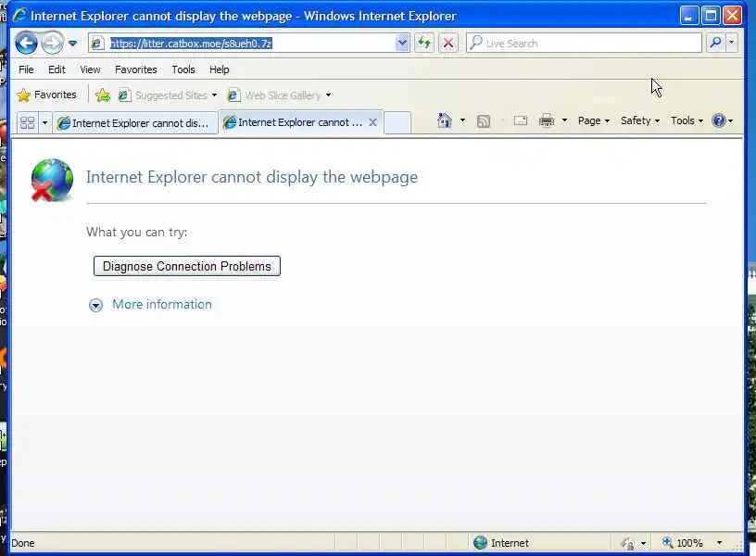Open a new blank tab
Screen dimensions: 756x556
(397, 123)
